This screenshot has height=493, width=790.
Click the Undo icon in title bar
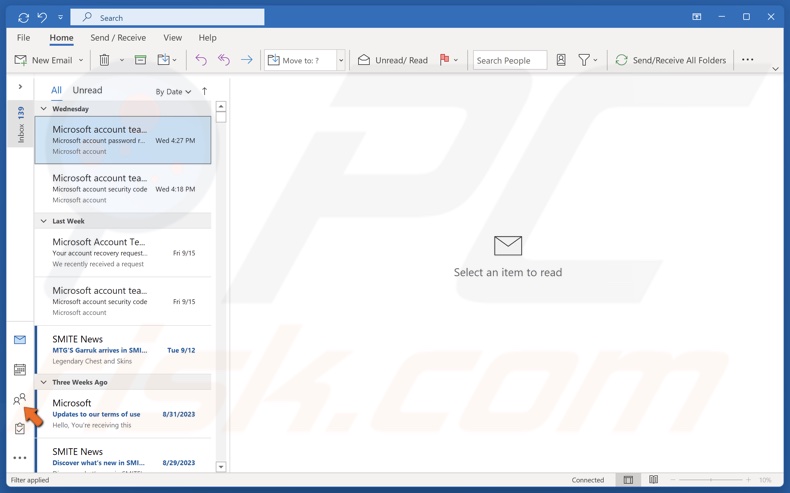[42, 18]
